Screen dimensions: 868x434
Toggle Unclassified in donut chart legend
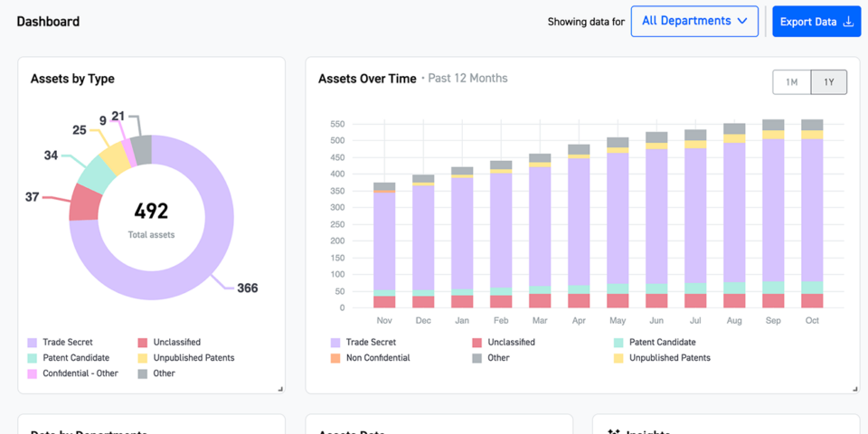[x=169, y=342]
